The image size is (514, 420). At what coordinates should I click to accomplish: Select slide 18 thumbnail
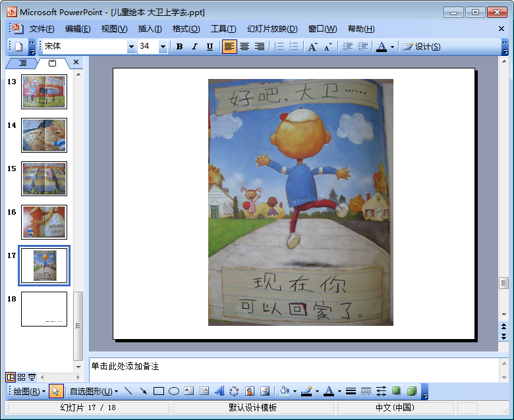(44, 309)
